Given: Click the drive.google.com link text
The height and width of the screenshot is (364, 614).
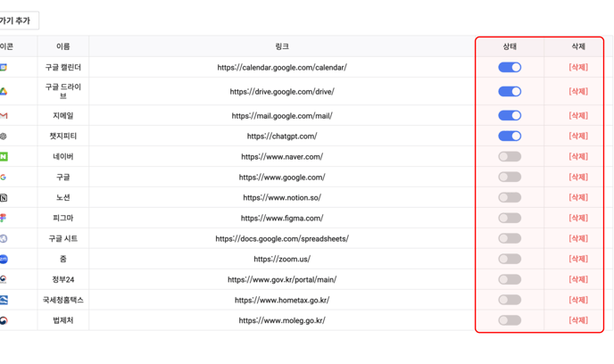Looking at the screenshot, I should 282,92.
